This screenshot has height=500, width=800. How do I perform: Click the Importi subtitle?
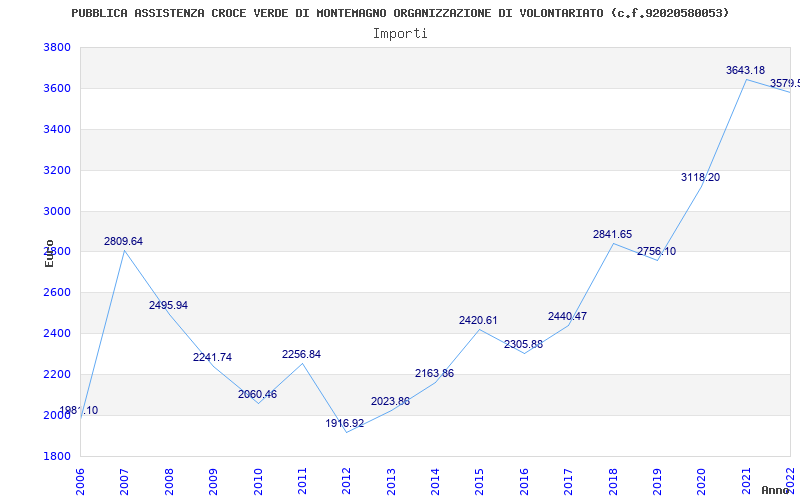[400, 34]
